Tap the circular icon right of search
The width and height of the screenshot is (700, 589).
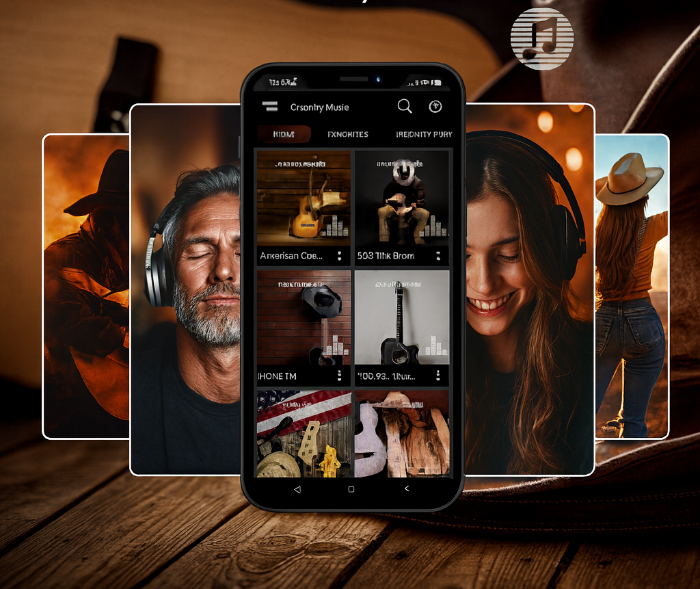tap(435, 107)
